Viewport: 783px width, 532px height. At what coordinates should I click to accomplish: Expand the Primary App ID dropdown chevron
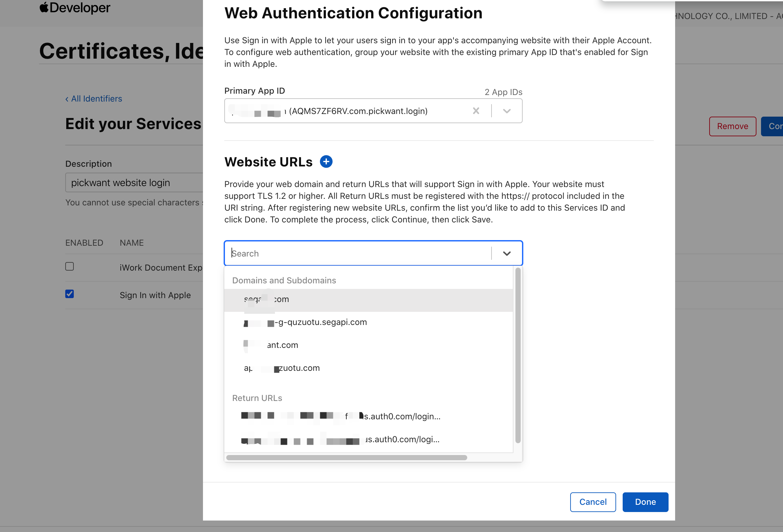pyautogui.click(x=506, y=111)
